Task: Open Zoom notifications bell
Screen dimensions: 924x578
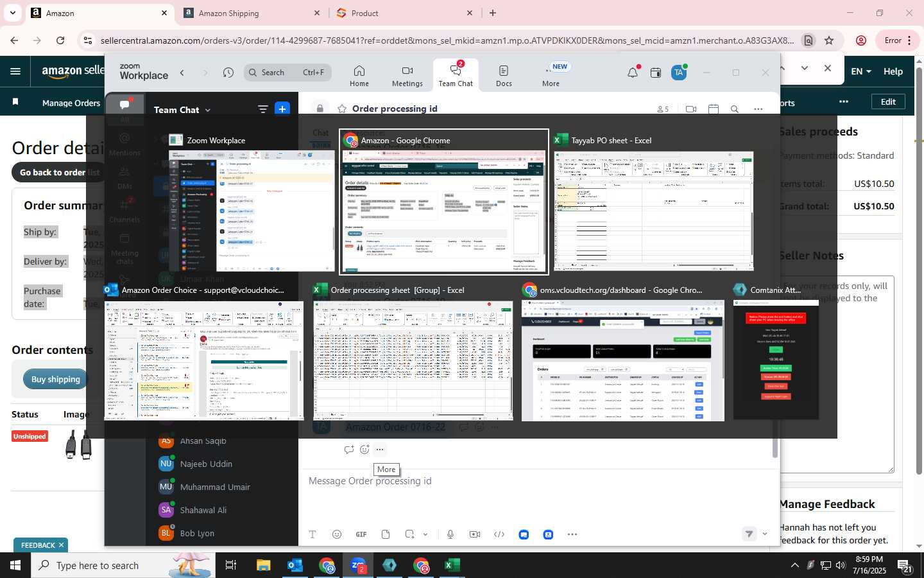Action: pyautogui.click(x=633, y=73)
